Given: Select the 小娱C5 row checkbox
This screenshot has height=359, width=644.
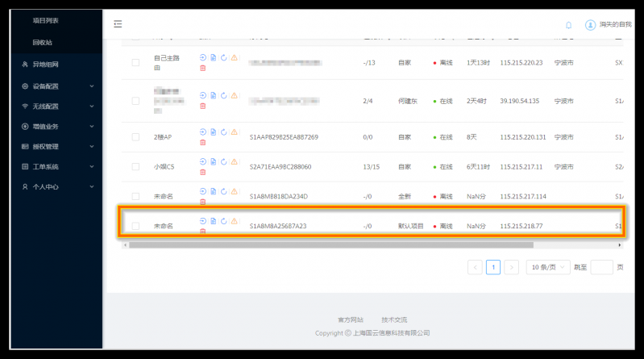Looking at the screenshot, I should tap(135, 166).
